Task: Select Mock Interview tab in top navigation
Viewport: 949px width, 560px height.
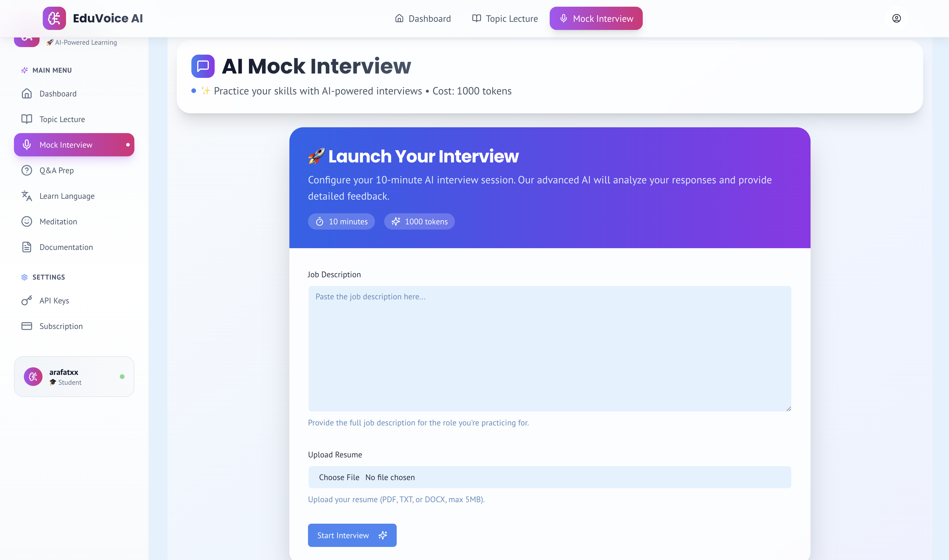Action: click(596, 19)
